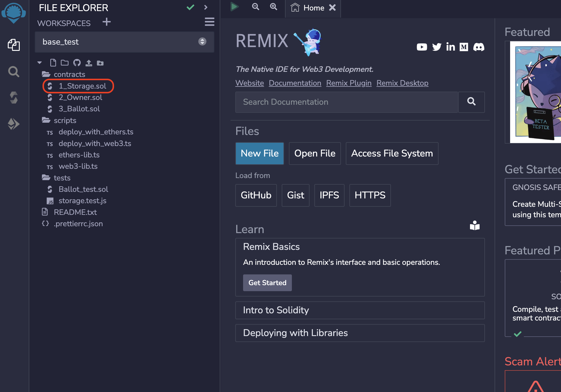The image size is (561, 392).
Task: Click the LearnEth book reader icon
Action: [x=475, y=226]
